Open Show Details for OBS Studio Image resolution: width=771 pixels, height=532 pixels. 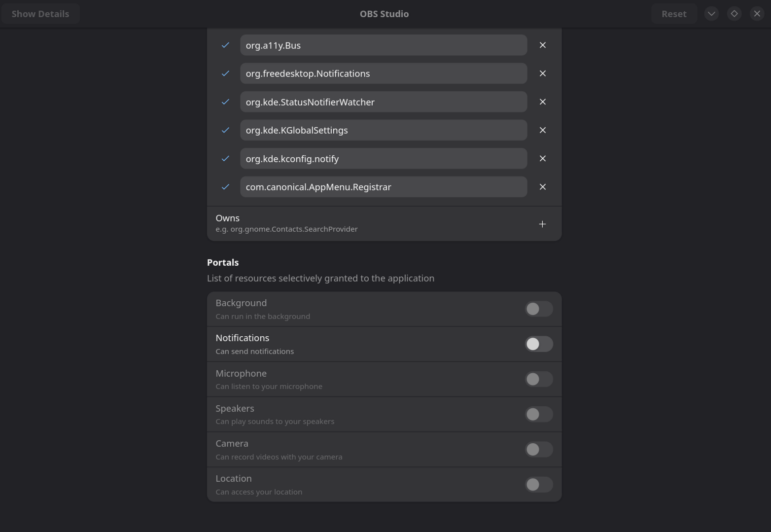[x=40, y=14]
